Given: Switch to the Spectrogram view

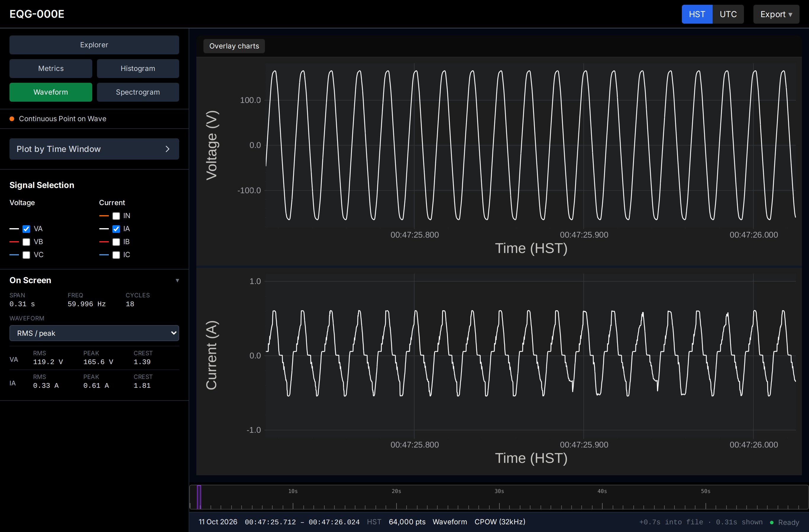Looking at the screenshot, I should 138,92.
